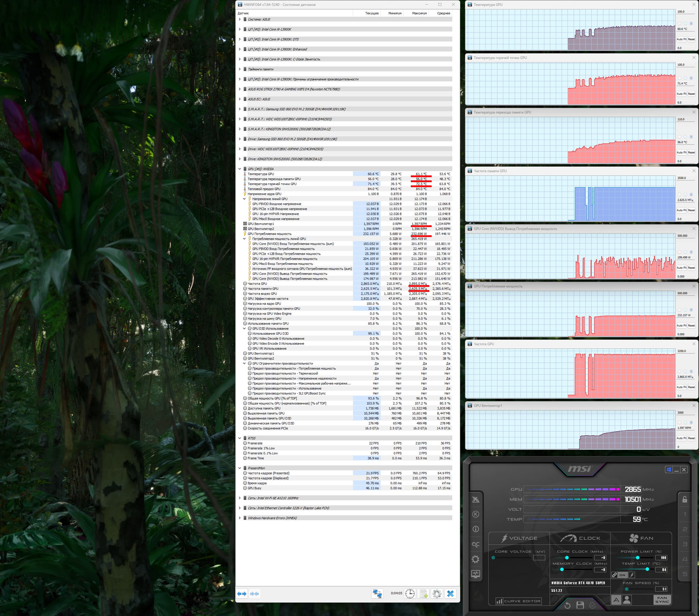Toggle the power/temp limit link ON switch
The image size is (699, 616).
(622, 575)
